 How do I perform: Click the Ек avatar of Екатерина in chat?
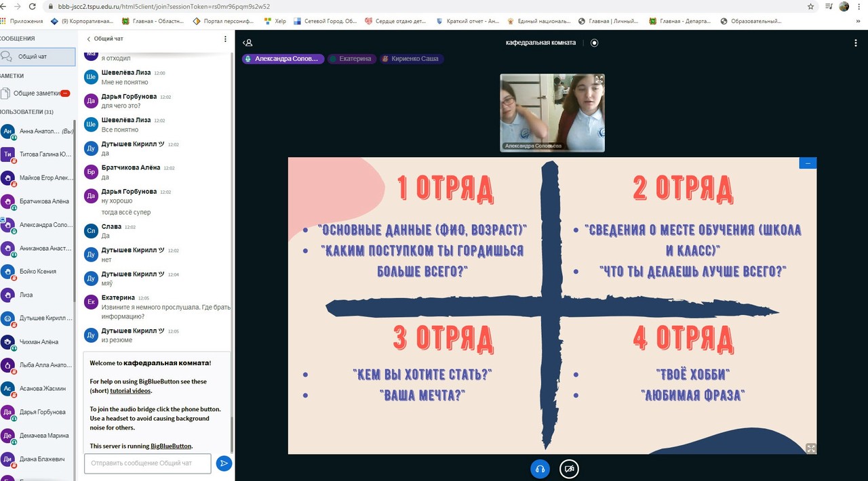[91, 301]
